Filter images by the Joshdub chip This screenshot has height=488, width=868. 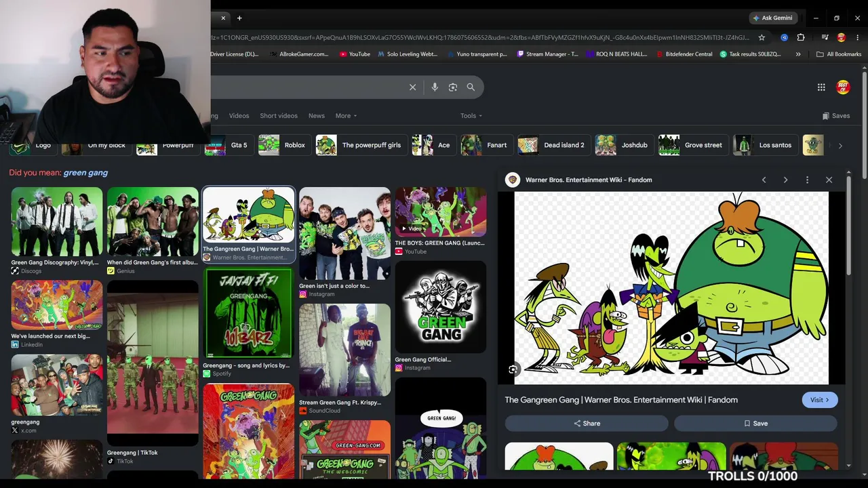pyautogui.click(x=623, y=145)
